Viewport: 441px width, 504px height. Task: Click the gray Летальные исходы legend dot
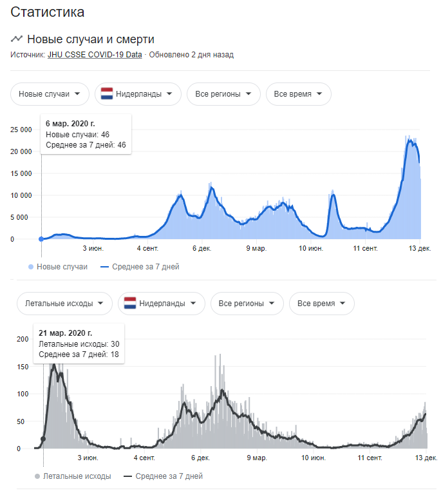pos(37,476)
